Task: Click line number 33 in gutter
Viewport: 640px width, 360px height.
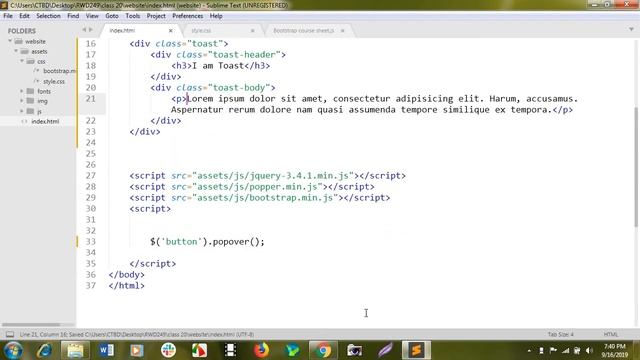Action: coord(91,242)
